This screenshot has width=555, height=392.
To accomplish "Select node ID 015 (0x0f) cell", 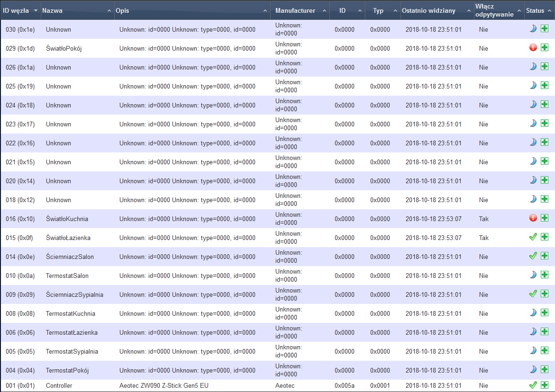I will click(19, 238).
